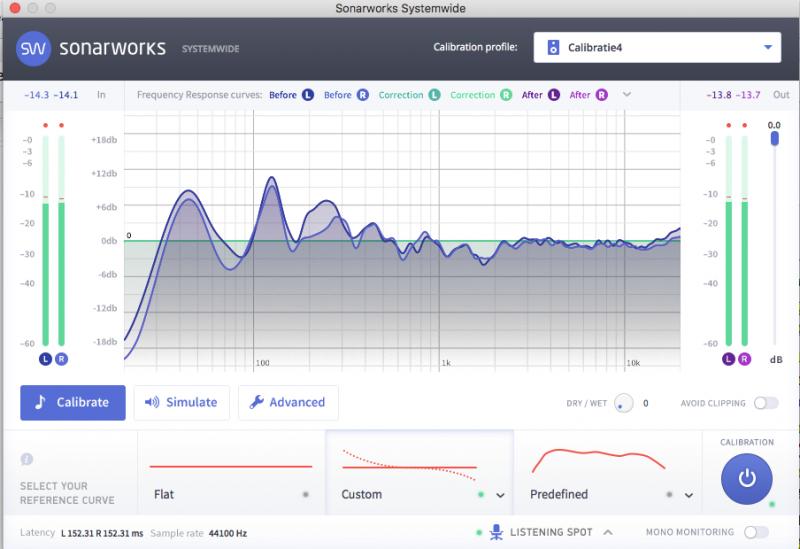The width and height of the screenshot is (800, 549).
Task: Click the calibration power button
Action: (x=746, y=479)
